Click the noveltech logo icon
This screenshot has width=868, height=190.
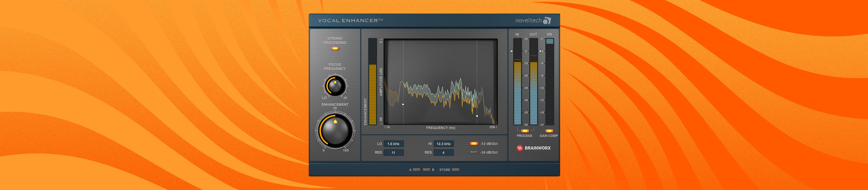pyautogui.click(x=547, y=21)
